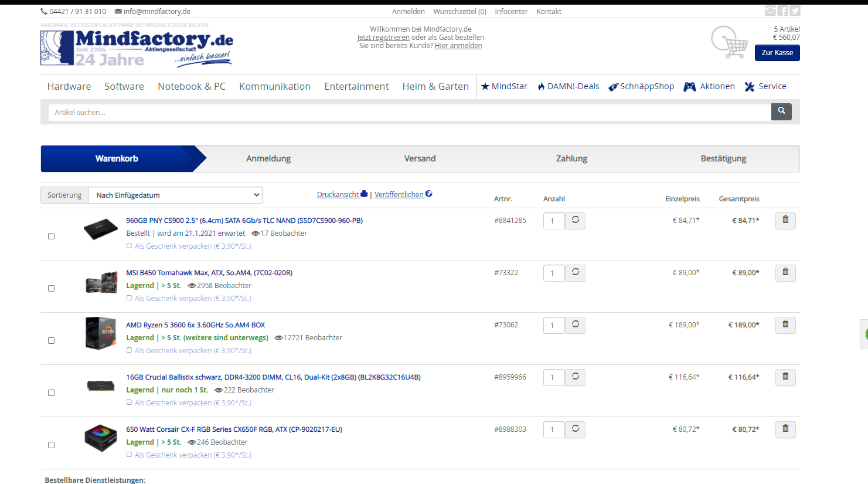This screenshot has width=868, height=484.
Task: Open the Kommunikation menu
Action: (x=275, y=86)
